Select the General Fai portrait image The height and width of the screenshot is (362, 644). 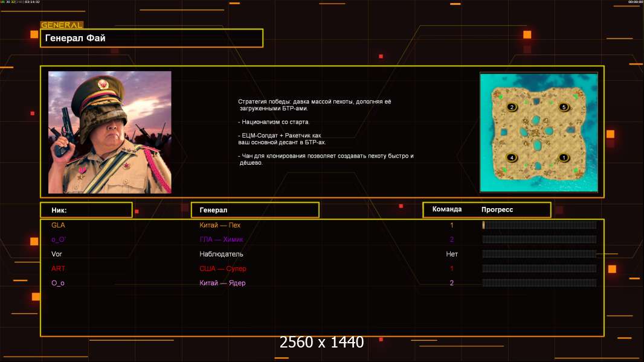110,132
